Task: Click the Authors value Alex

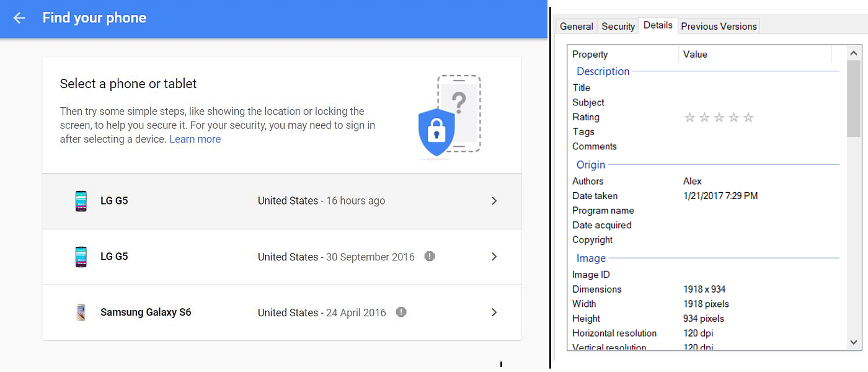Action: pyautogui.click(x=693, y=181)
